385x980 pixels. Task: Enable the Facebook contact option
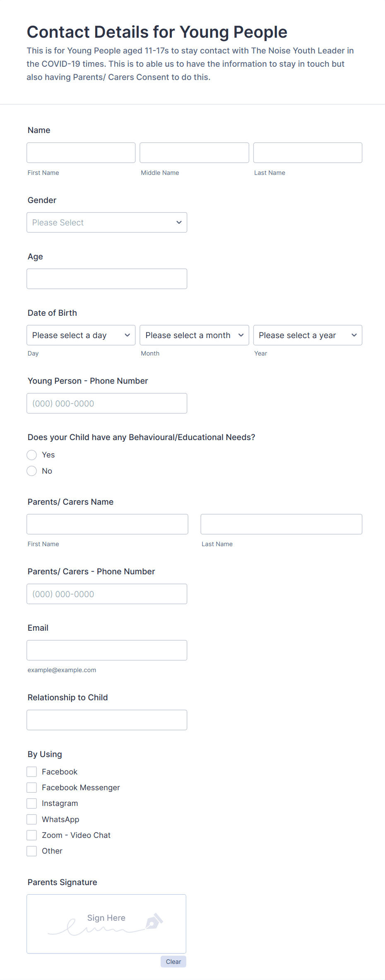click(x=31, y=771)
